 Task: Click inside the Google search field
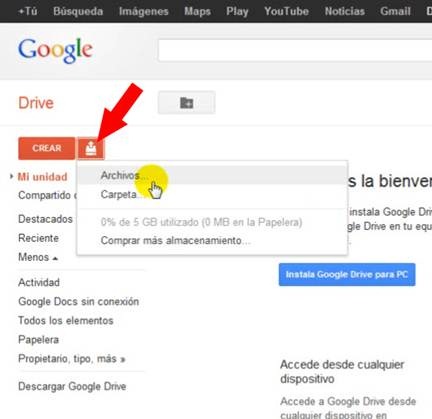click(x=295, y=50)
